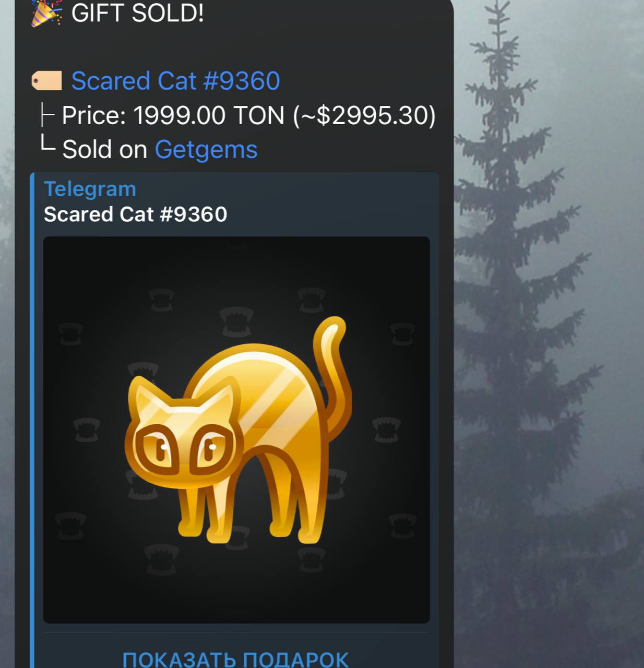
Task: Open the golden cat gift image
Action: pos(236,430)
